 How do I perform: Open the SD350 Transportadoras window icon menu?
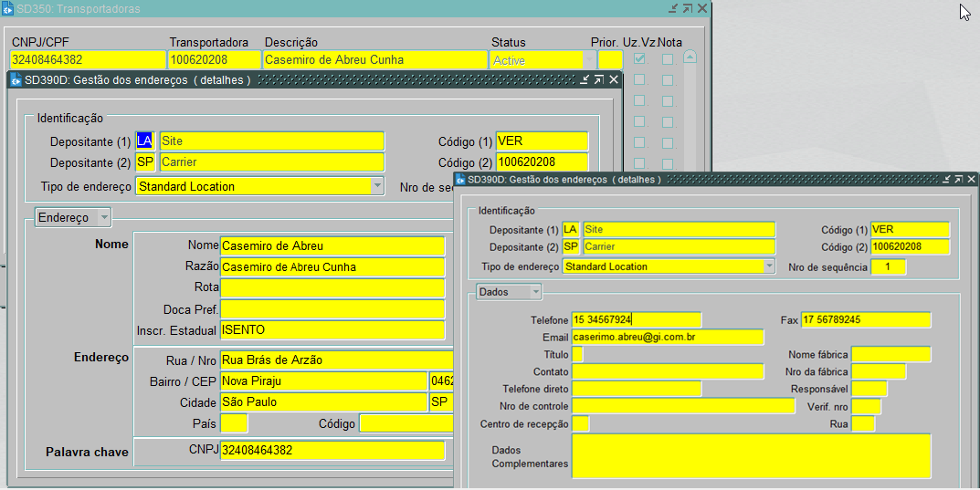[x=8, y=8]
